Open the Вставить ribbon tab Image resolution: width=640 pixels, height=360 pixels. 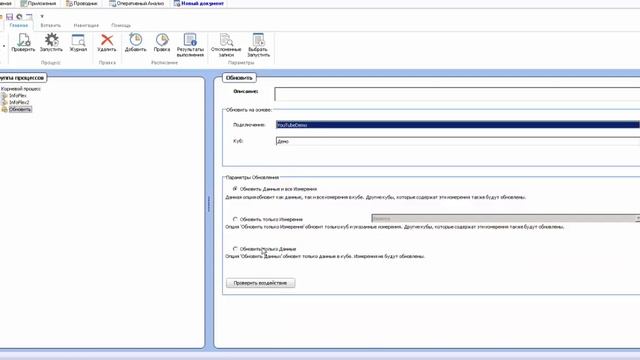point(51,25)
